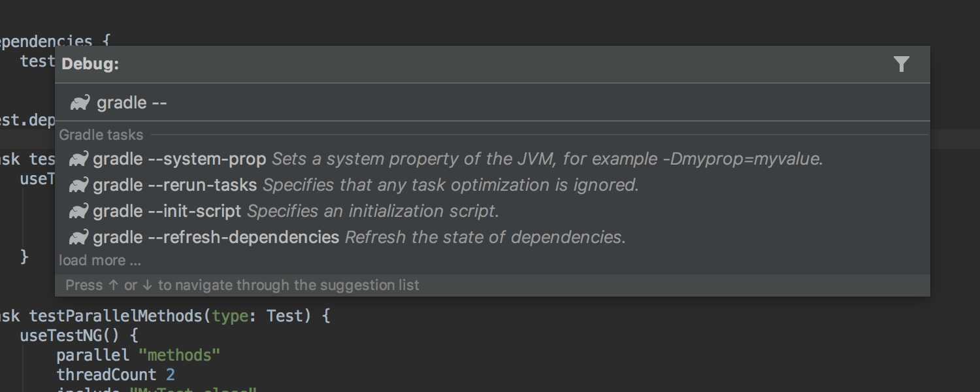Click the Gradle elephant icon in the input row
The height and width of the screenshot is (392, 980).
pos(80,103)
